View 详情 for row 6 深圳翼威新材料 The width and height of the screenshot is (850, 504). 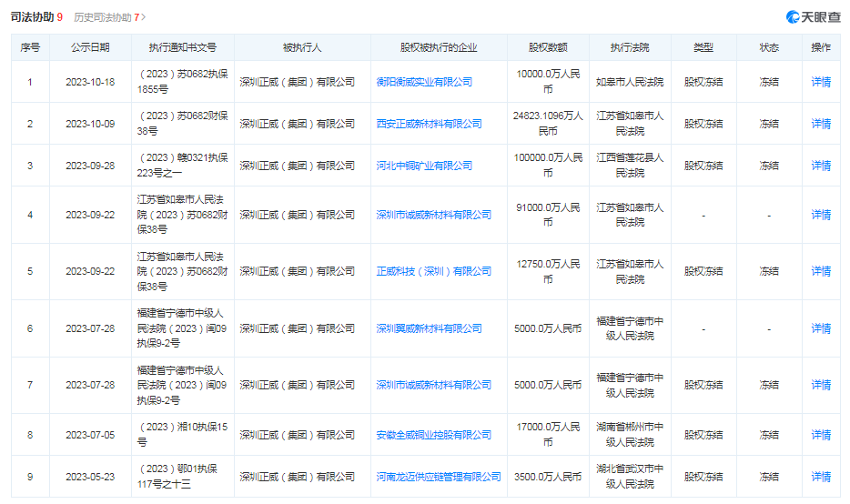[x=821, y=328]
